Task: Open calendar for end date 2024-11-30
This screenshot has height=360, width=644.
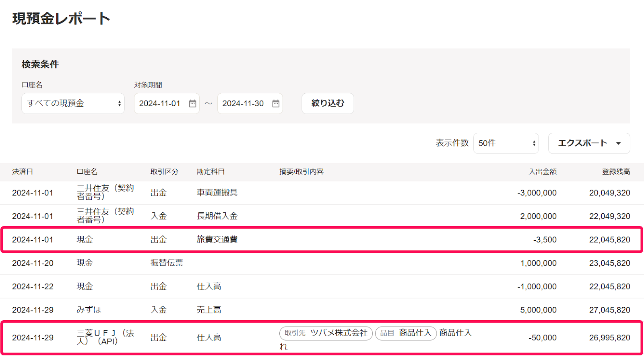Action: point(276,104)
